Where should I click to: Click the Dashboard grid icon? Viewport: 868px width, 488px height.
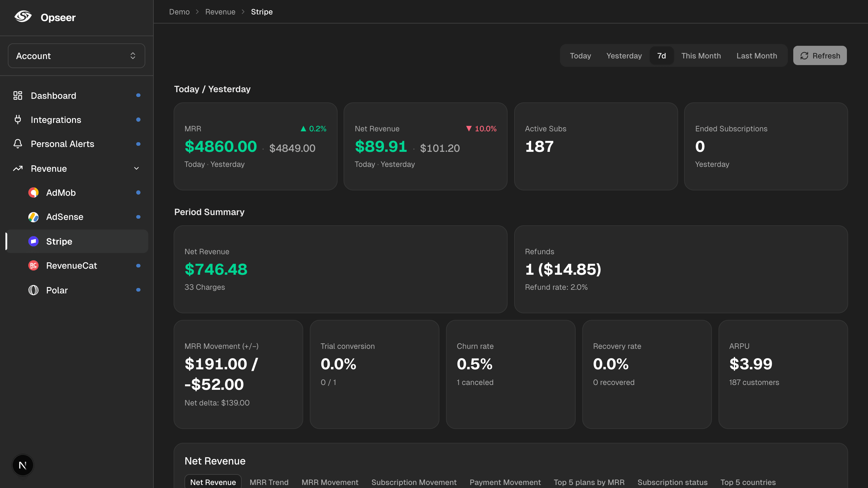17,96
